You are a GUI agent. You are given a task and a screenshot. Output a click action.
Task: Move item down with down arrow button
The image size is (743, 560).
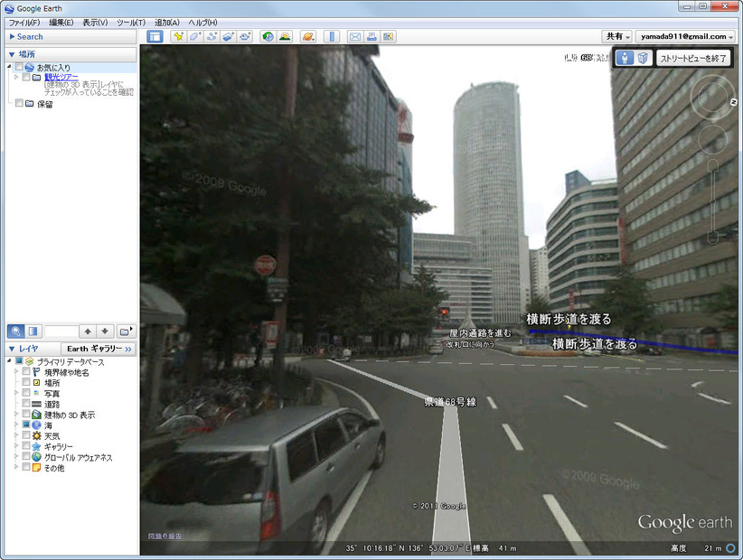pyautogui.click(x=105, y=331)
